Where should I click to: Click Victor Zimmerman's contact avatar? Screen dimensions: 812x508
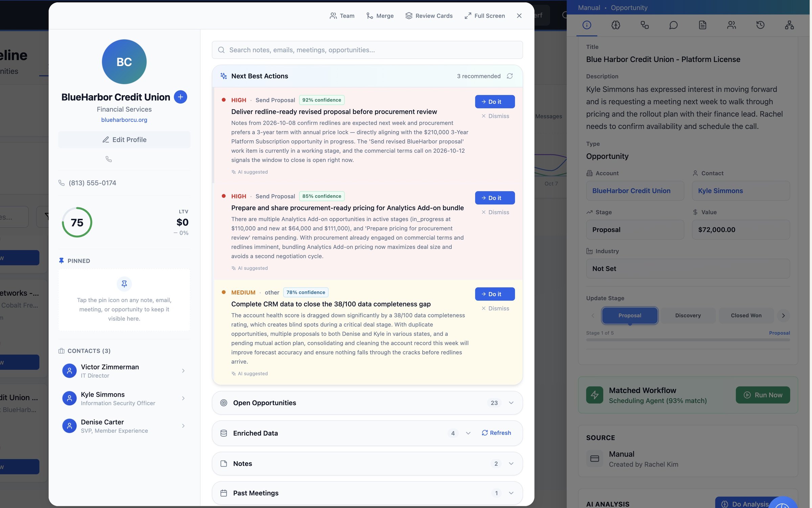pos(69,371)
